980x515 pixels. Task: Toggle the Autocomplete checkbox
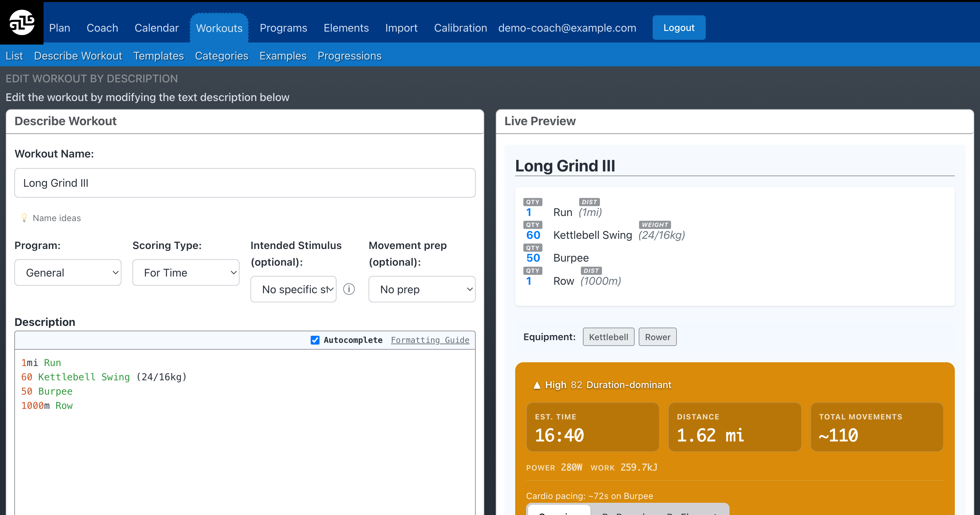[x=315, y=340]
